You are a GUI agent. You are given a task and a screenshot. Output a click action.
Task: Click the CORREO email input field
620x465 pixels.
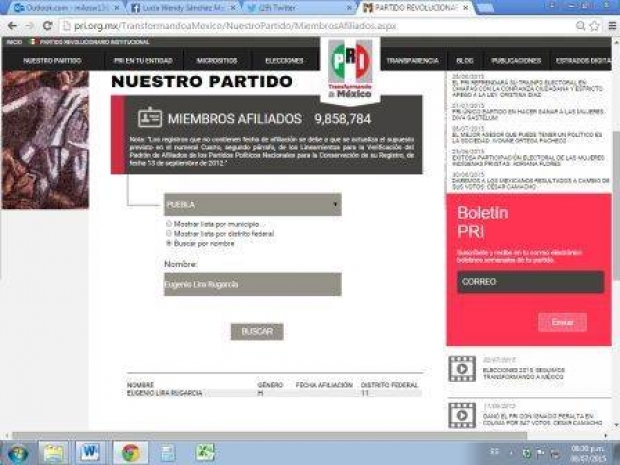point(531,282)
